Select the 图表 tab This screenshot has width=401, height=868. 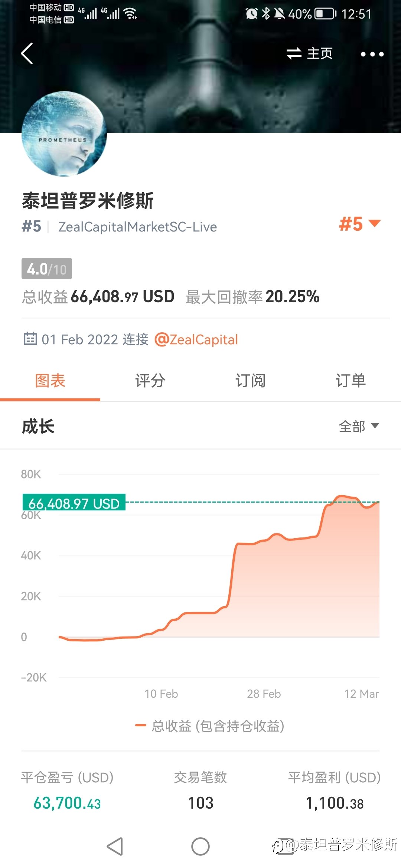tap(50, 381)
